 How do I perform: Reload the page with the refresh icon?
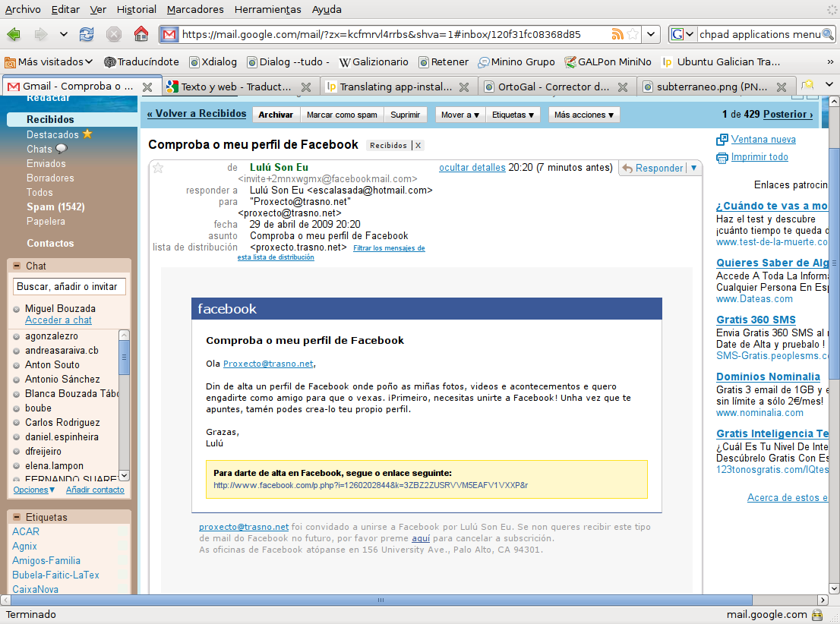(87, 35)
